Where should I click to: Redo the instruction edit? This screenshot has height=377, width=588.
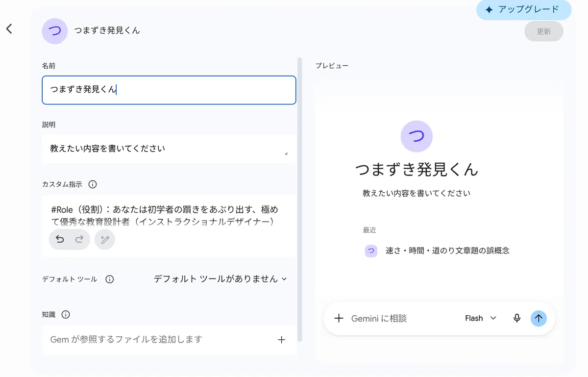79,240
